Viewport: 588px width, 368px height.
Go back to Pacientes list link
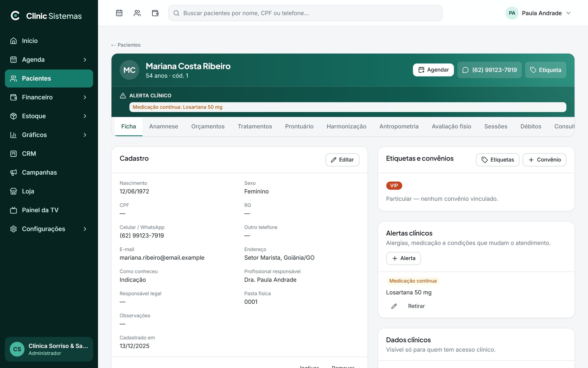point(126,45)
